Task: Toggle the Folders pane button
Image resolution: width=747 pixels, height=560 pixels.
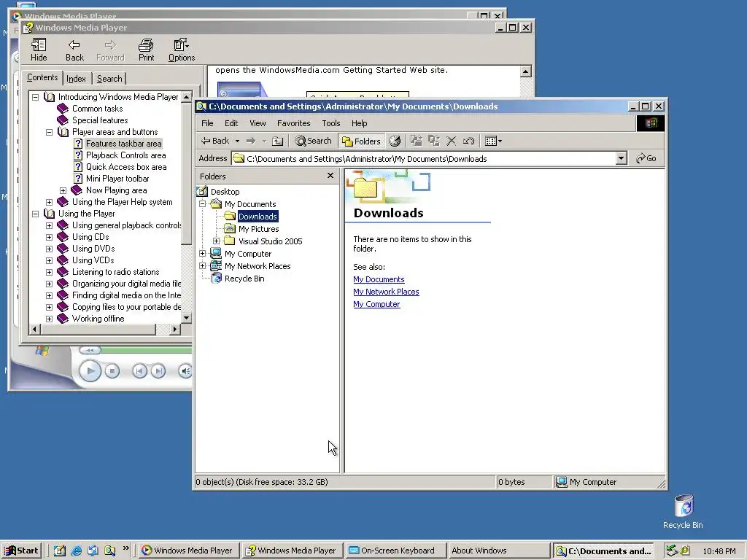Action: pos(362,141)
